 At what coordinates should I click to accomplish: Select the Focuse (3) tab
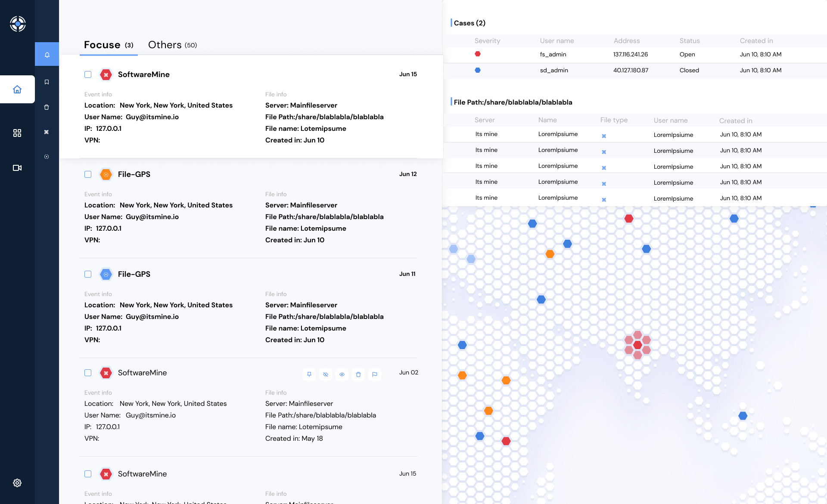[109, 45]
